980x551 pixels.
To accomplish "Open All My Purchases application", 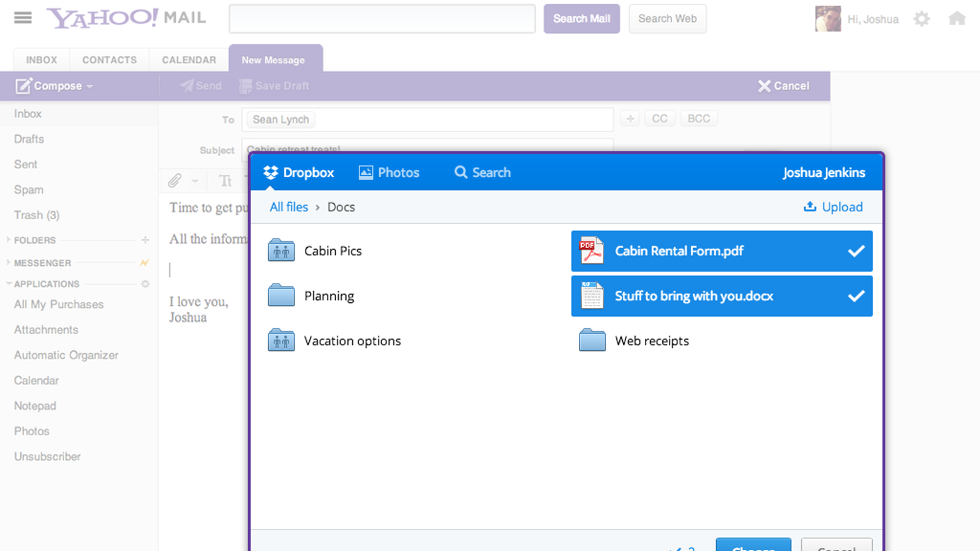I will coord(59,304).
